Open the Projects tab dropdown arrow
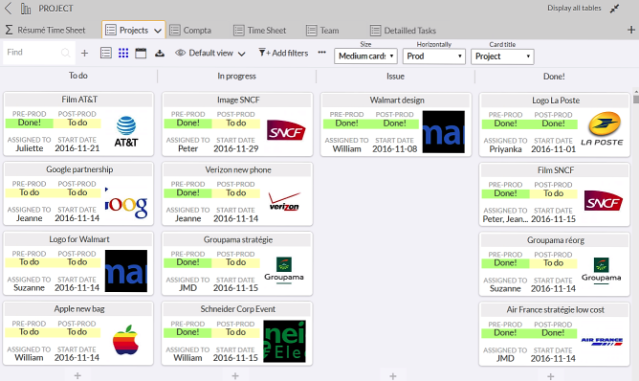 coord(157,31)
